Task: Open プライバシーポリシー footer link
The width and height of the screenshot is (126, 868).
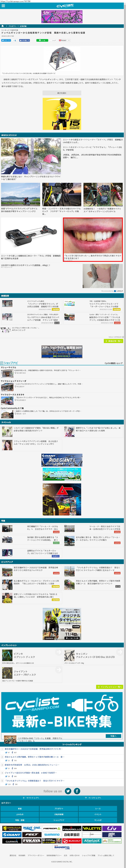Action: coord(36,856)
